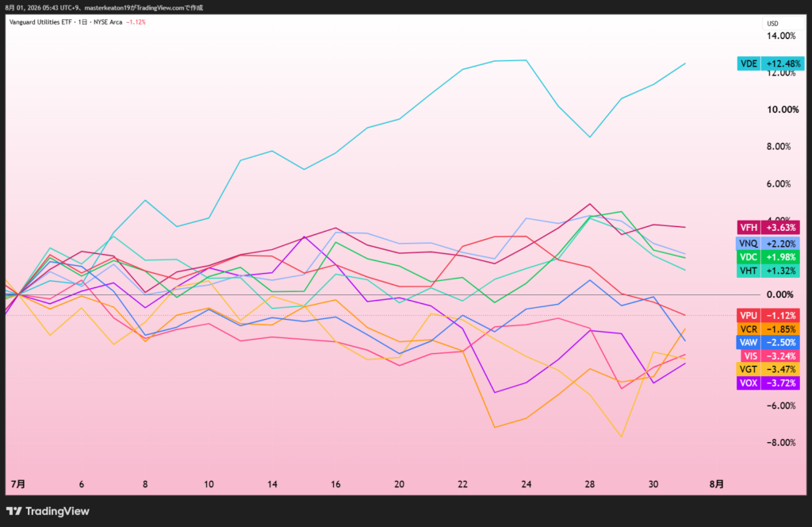Click the date axis label 8
Image resolution: width=812 pixels, height=527 pixels.
point(145,484)
